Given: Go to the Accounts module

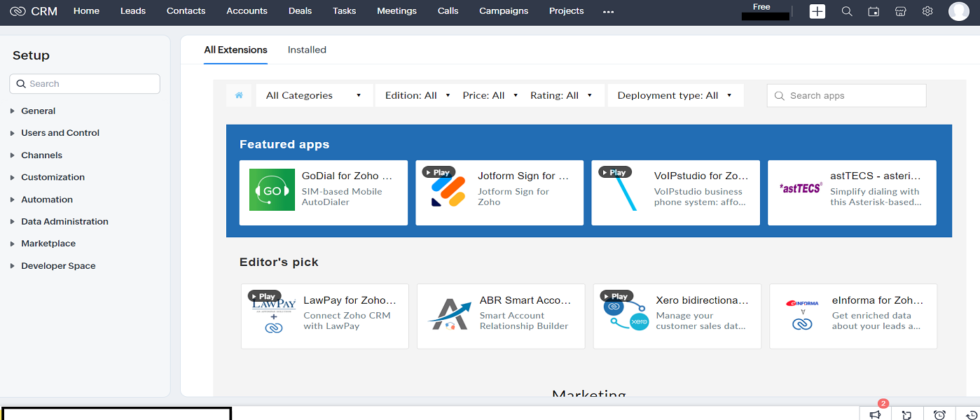Looking at the screenshot, I should point(247,11).
